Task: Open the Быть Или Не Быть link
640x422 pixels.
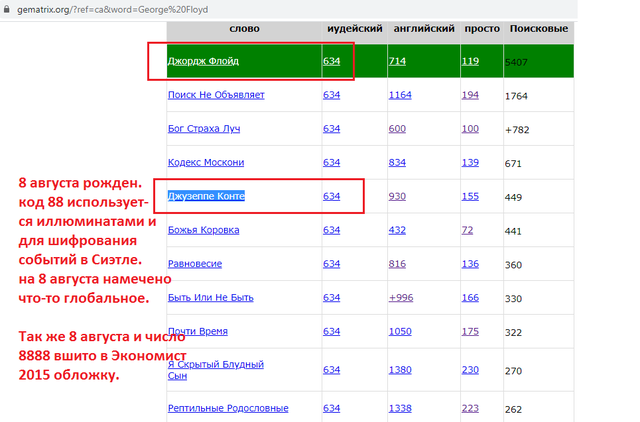Action: point(211,298)
